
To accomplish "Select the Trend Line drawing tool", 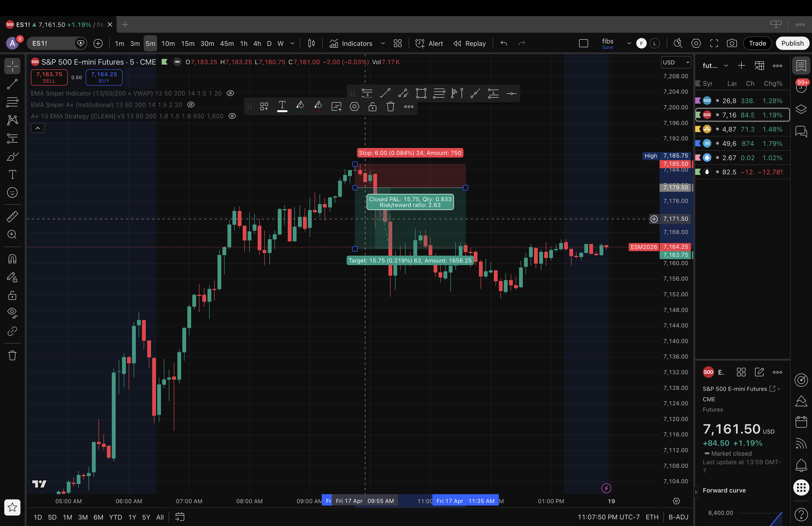I will point(12,84).
